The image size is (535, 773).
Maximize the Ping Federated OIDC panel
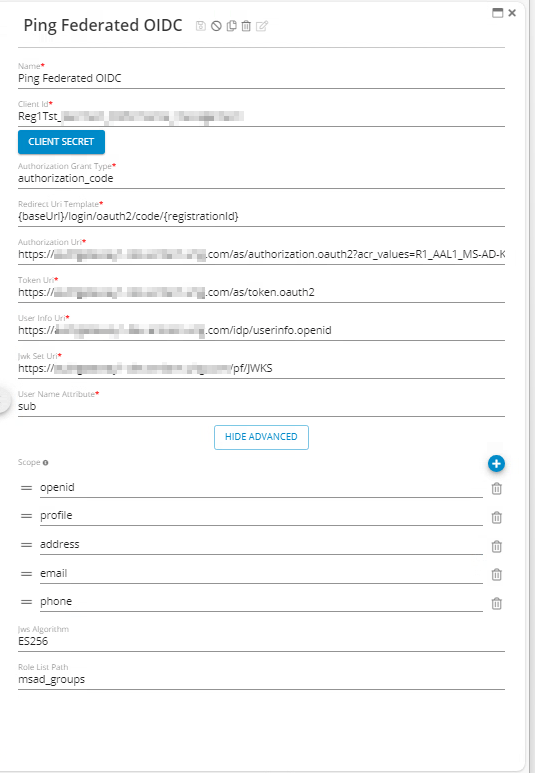pos(498,13)
